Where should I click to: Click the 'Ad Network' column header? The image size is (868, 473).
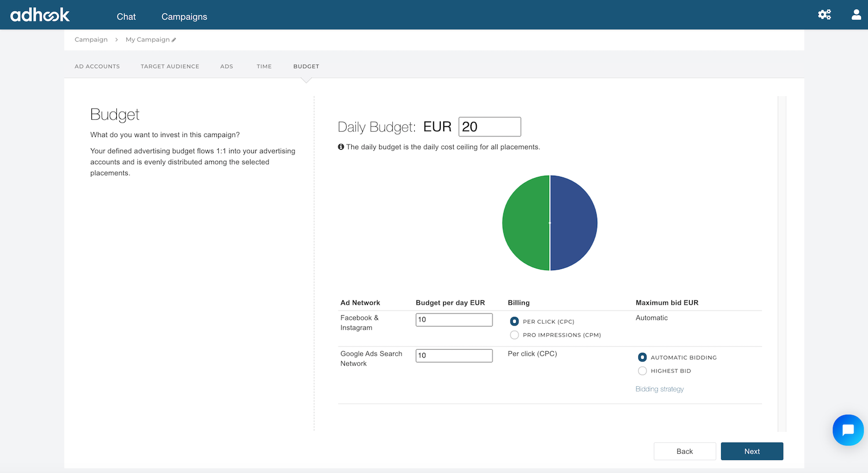(x=360, y=303)
